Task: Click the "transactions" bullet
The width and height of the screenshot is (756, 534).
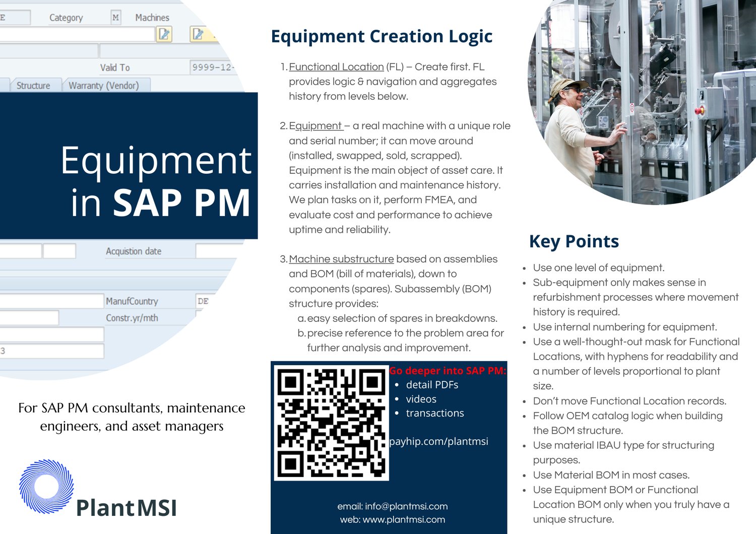Action: click(434, 413)
